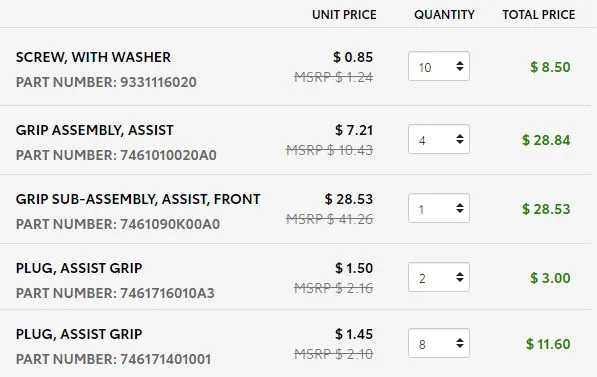
Task: Increase quantity of Grip Sub-Assembly, Assist, Front
Action: point(460,205)
